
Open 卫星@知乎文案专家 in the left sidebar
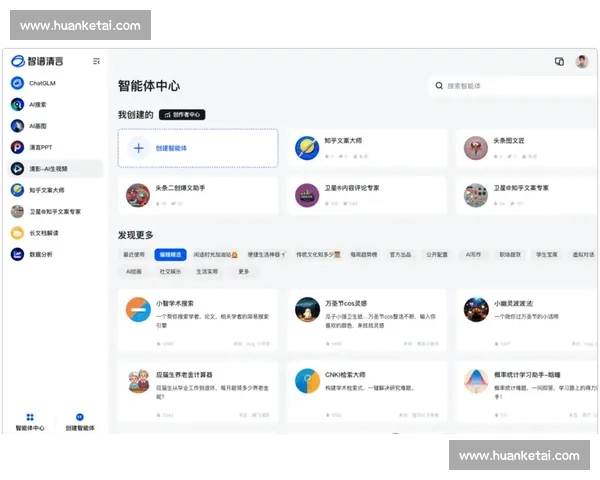coord(55,212)
